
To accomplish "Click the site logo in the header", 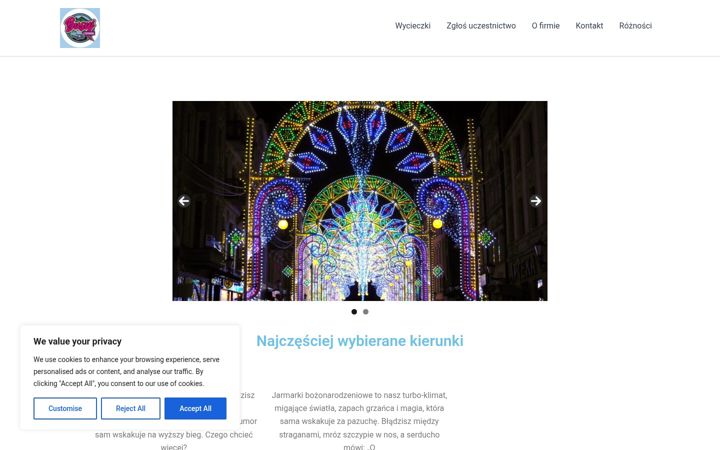I will point(80,28).
